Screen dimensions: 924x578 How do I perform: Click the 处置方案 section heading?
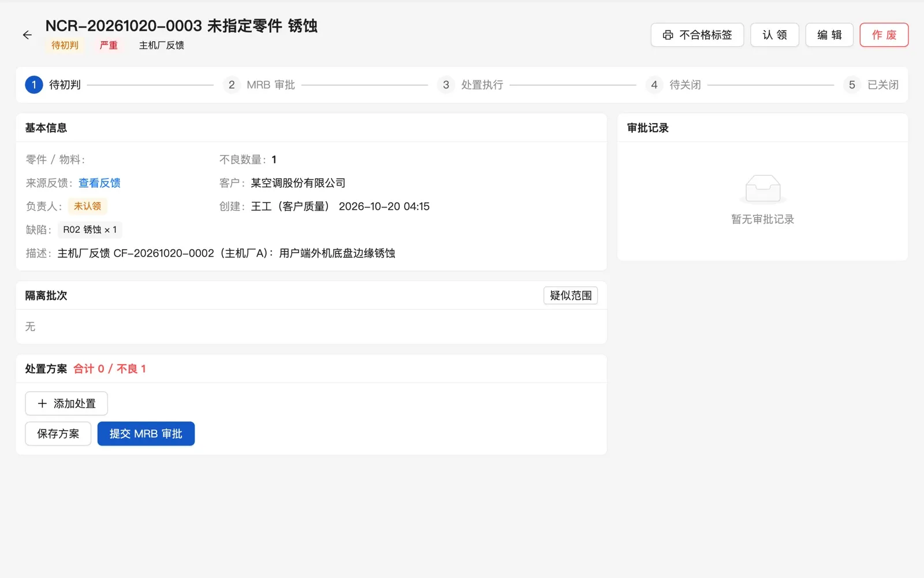pos(46,369)
